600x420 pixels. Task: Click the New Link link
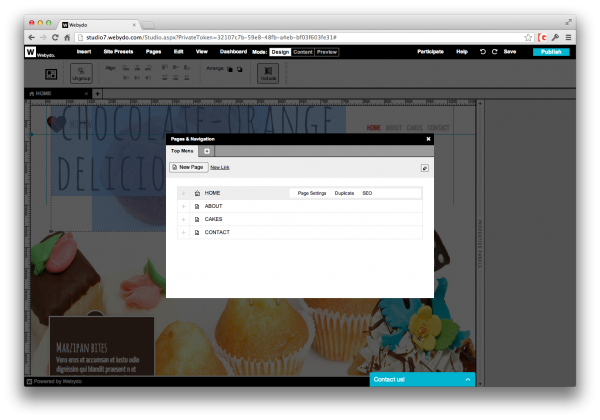click(220, 168)
